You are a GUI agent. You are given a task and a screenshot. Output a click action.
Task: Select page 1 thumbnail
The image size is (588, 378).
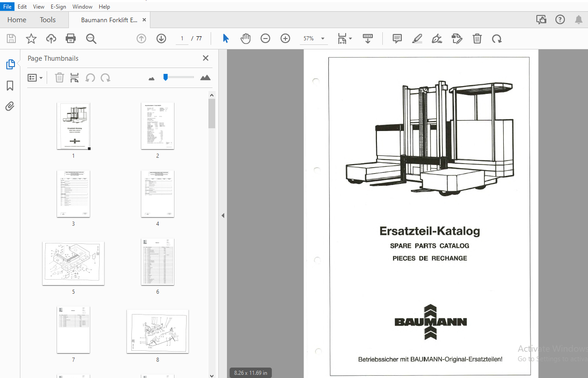click(x=73, y=126)
